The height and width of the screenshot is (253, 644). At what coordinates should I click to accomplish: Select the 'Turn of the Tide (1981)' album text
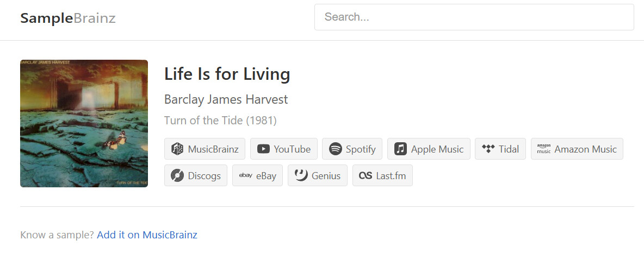220,121
